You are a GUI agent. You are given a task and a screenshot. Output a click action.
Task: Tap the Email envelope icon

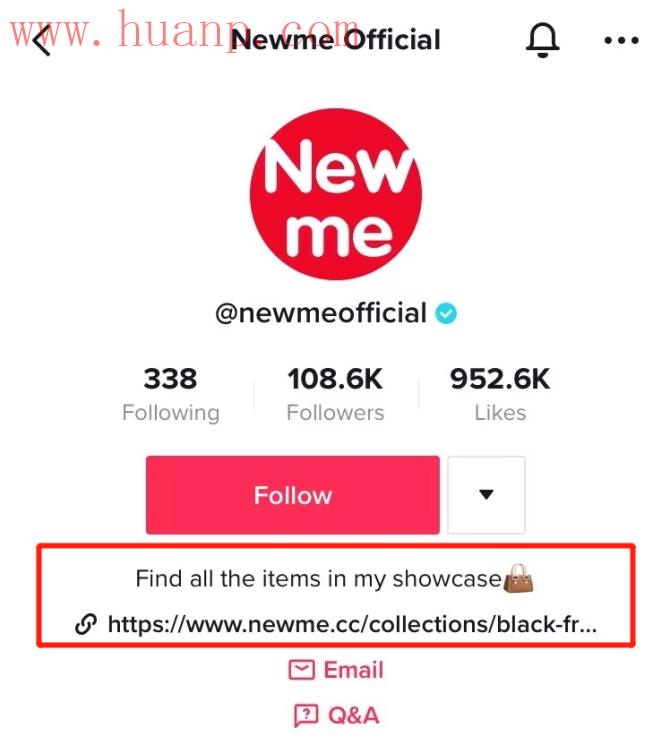(x=302, y=669)
